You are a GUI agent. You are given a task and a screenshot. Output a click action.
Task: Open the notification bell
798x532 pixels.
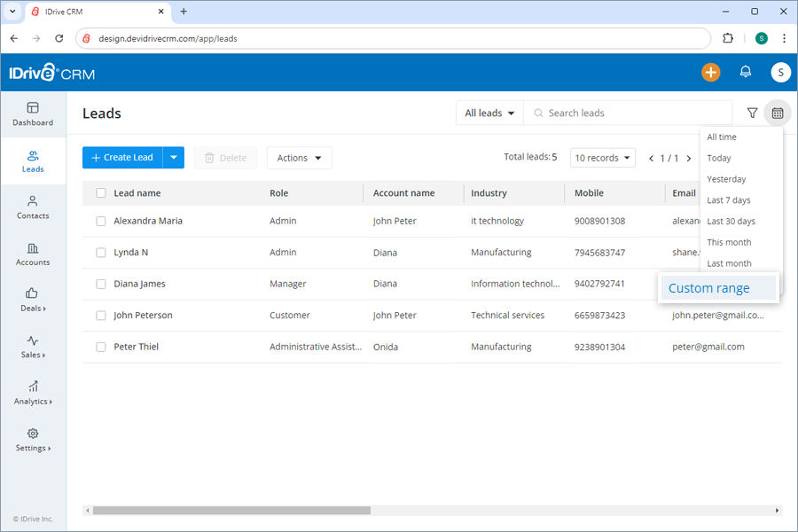click(745, 72)
